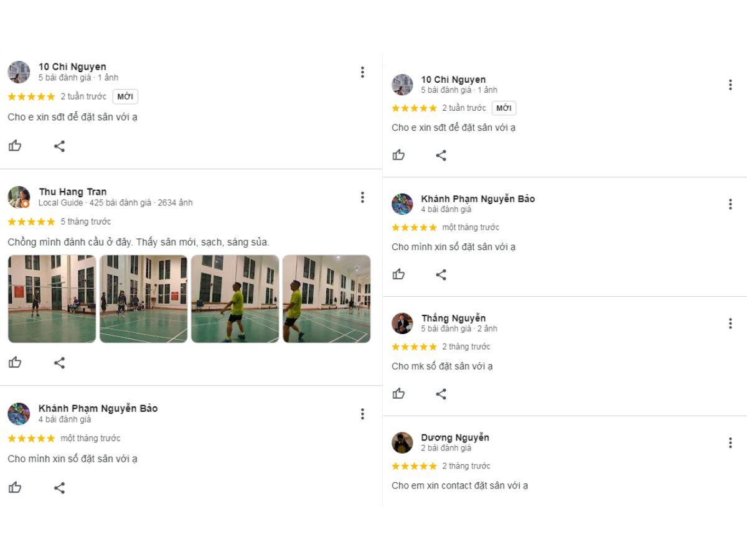Like Khánh Phạm Nguyễn Bảo's right-side review
747x560 pixels.
[x=399, y=274]
